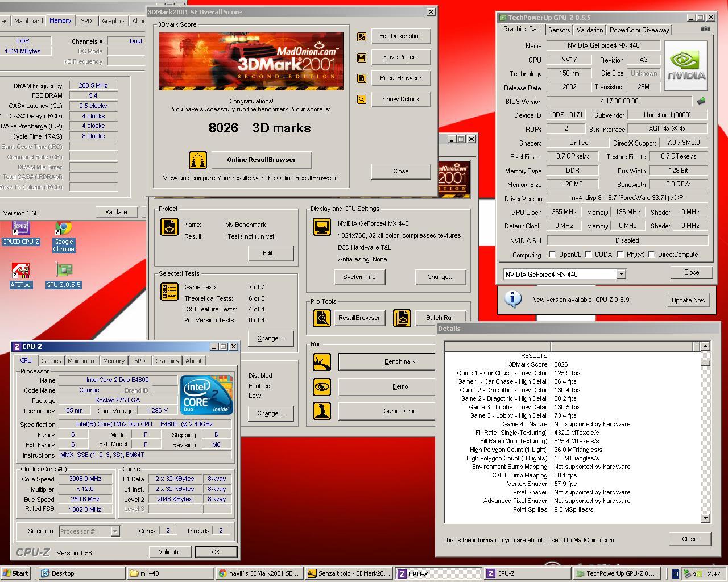Click scroll down arrow in Details list
Screen dimensions: 728x582
pyautogui.click(x=705, y=518)
